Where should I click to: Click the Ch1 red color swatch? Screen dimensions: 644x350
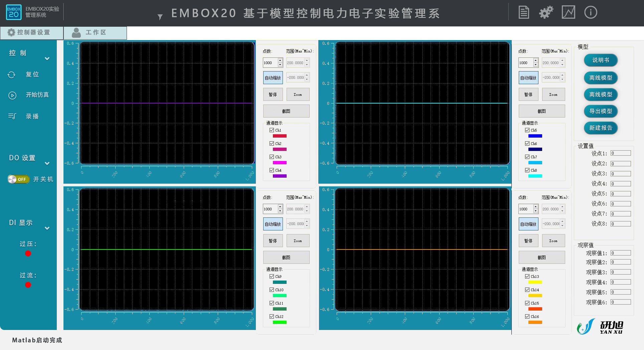(280, 136)
